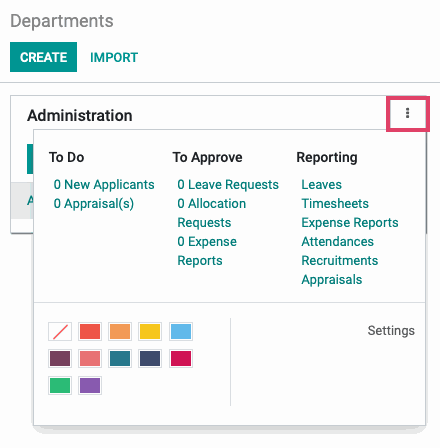
Task: Open 0 New Applicants link
Action: coord(104,184)
